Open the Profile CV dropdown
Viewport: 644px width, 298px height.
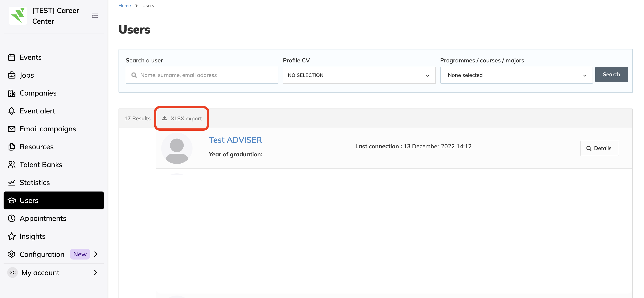click(x=359, y=75)
